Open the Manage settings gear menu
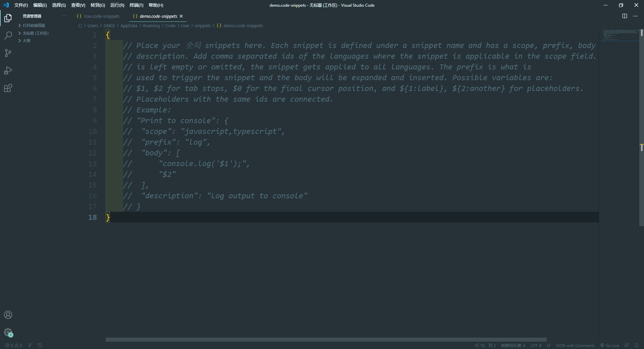This screenshot has width=644, height=349. click(x=8, y=333)
